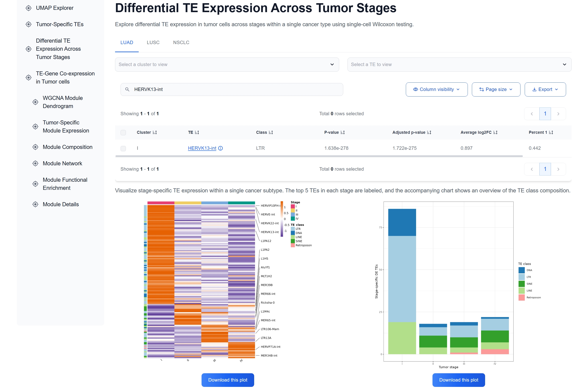
Task: Check the select-all checkbox in table header
Action: click(123, 133)
